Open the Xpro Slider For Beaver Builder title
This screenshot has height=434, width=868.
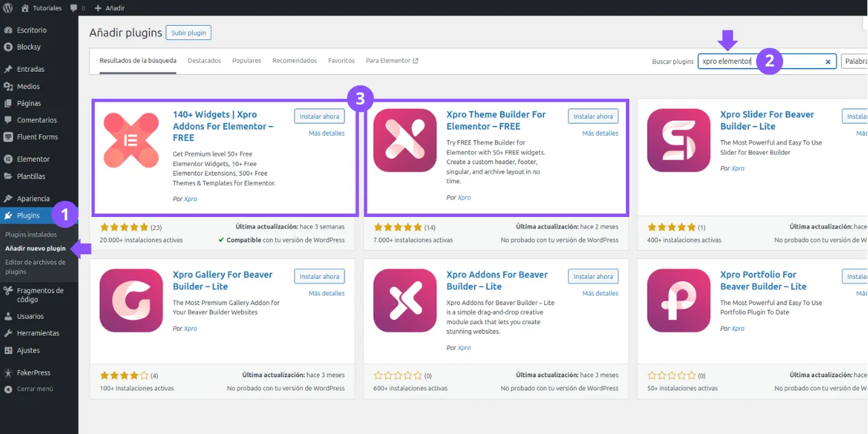[x=767, y=120]
